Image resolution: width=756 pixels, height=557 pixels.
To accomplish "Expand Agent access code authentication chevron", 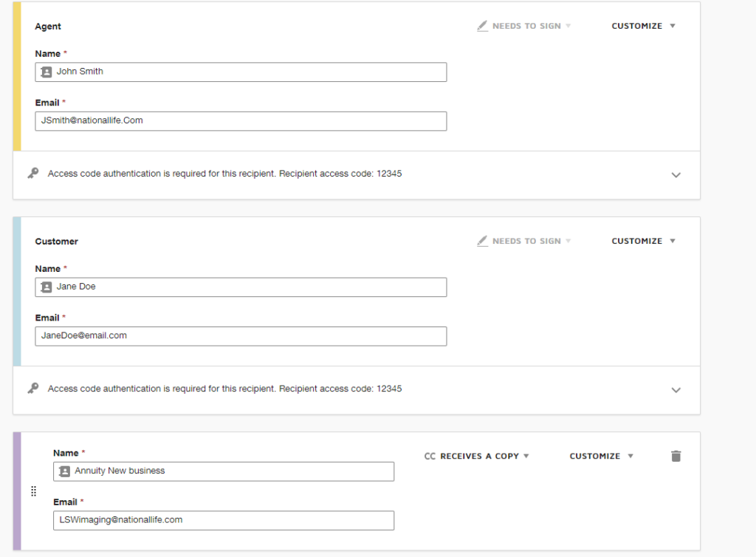I will 676,175.
